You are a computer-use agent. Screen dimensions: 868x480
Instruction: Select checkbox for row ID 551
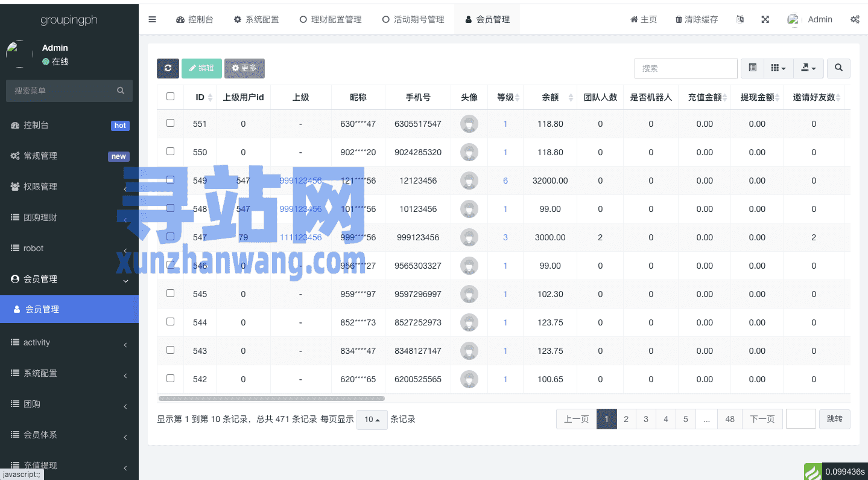tap(170, 123)
